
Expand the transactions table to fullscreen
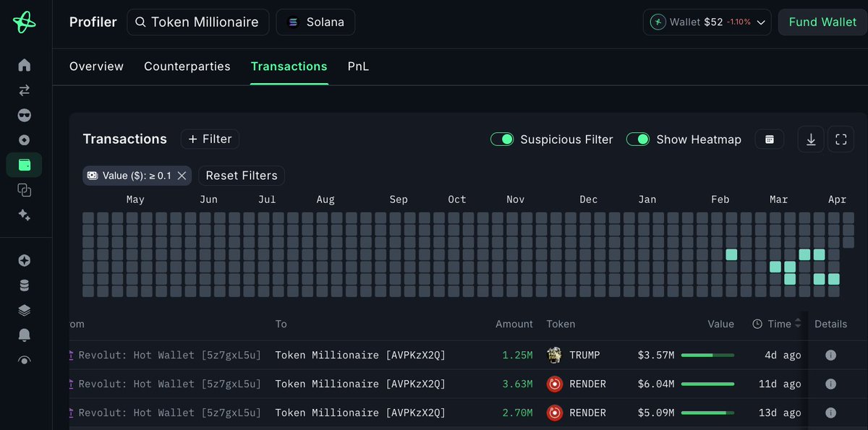point(841,139)
